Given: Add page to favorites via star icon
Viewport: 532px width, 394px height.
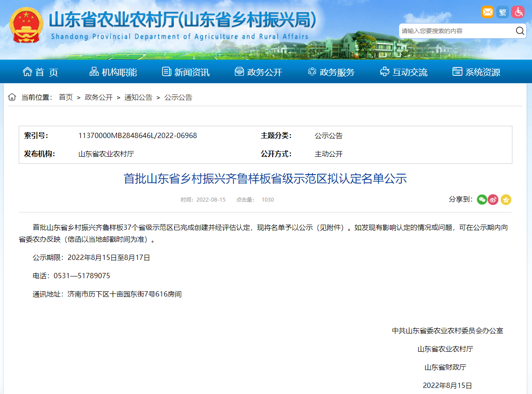Looking at the screenshot, I should (505, 199).
